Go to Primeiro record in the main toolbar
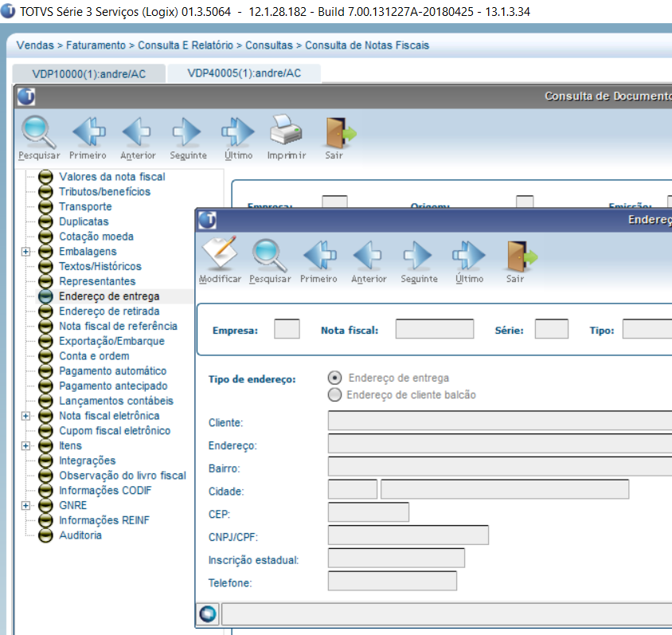 click(x=88, y=138)
